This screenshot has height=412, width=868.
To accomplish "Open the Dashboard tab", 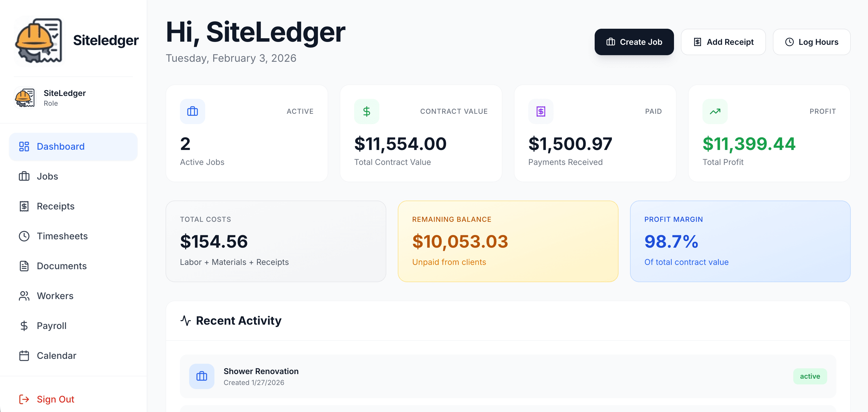I will click(x=61, y=146).
